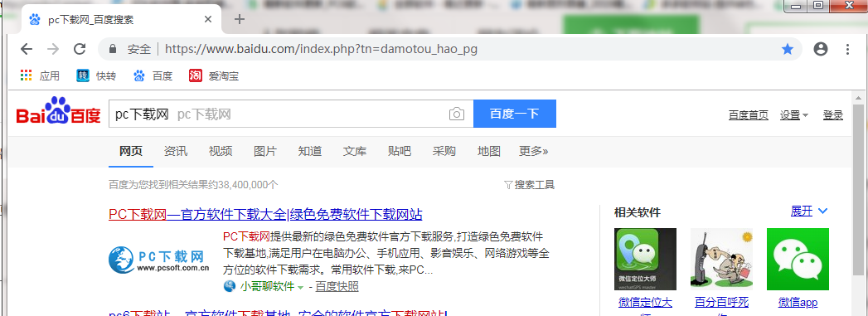Click green 微信app thumbnail
This screenshot has width=868, height=316.
(x=798, y=259)
